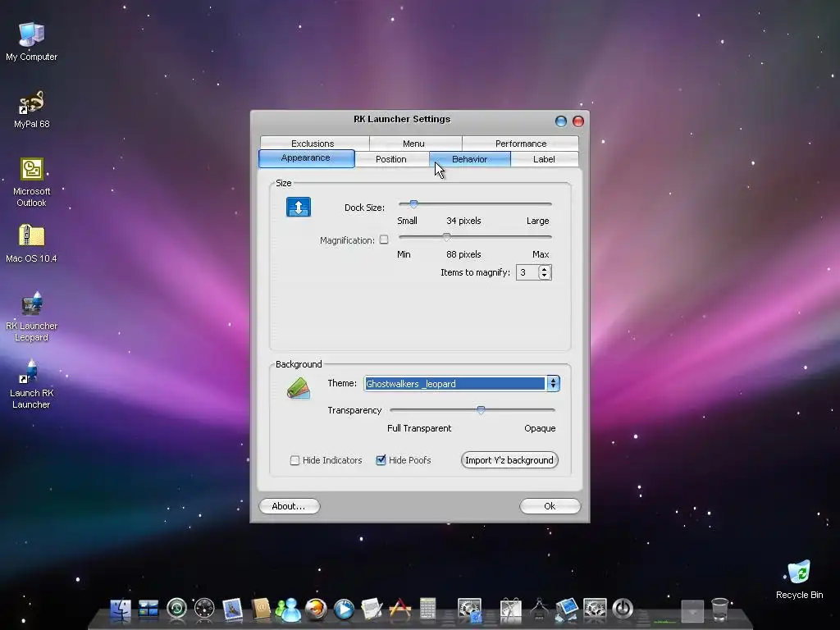The image size is (840, 630).
Task: Open the Trash bin in the dock
Action: point(719,609)
